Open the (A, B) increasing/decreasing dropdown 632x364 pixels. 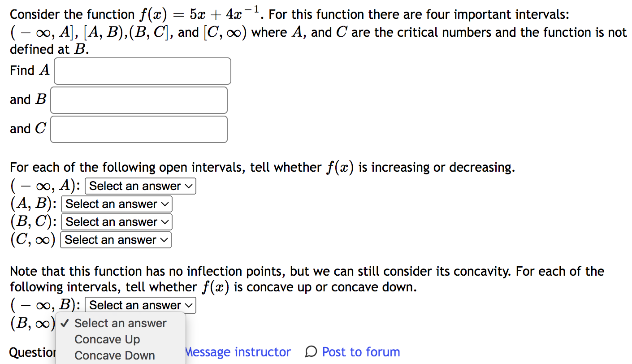click(x=116, y=204)
